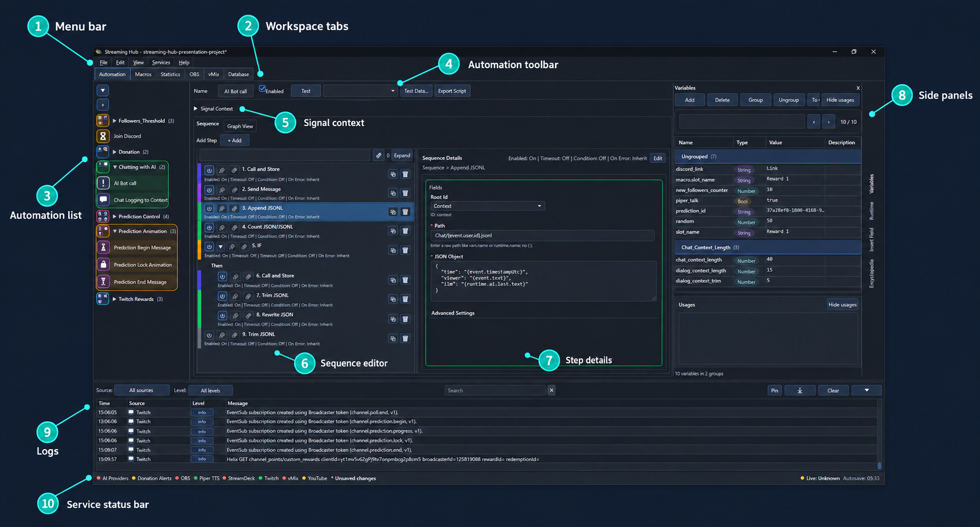Open the All sources log filter dropdown

[x=142, y=390]
